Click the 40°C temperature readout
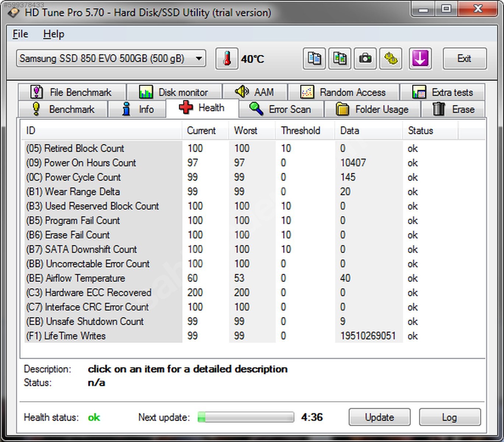Viewport: 504px width, 442px height. 253,59
